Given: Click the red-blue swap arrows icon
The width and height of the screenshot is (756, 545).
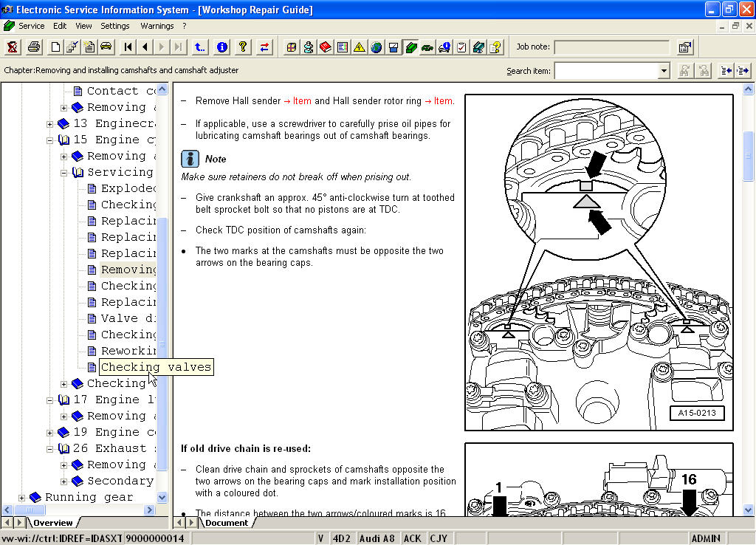Looking at the screenshot, I should (264, 47).
